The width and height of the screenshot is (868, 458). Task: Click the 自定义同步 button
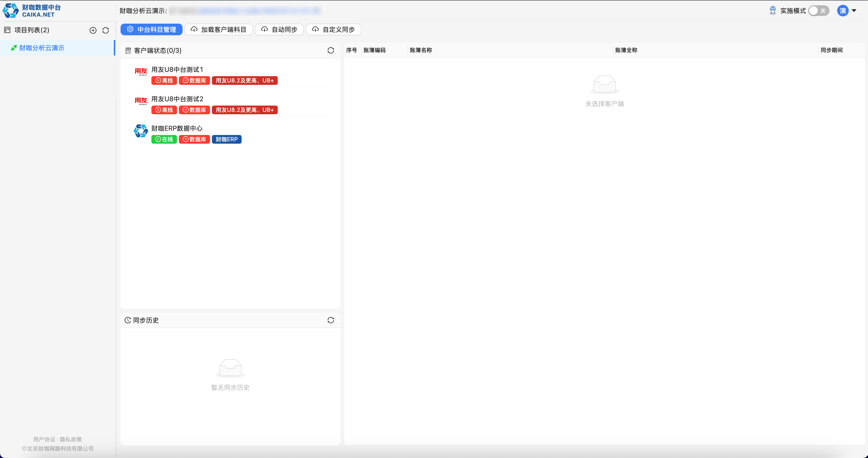pos(333,30)
